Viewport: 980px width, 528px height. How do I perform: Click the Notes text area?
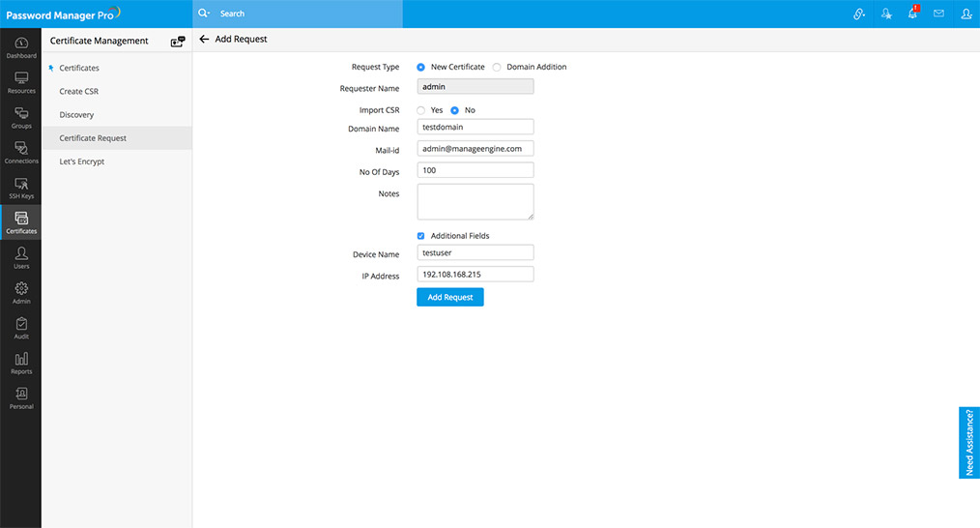pyautogui.click(x=475, y=201)
